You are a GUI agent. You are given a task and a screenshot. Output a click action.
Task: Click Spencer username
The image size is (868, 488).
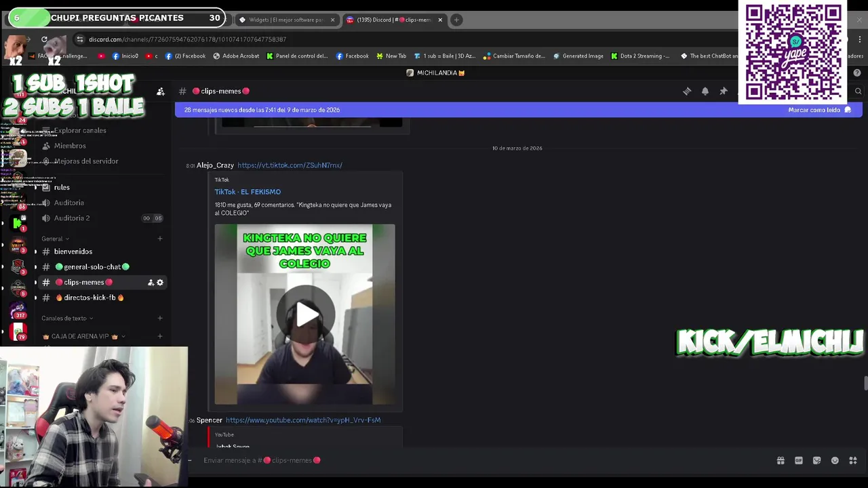pos(210,420)
